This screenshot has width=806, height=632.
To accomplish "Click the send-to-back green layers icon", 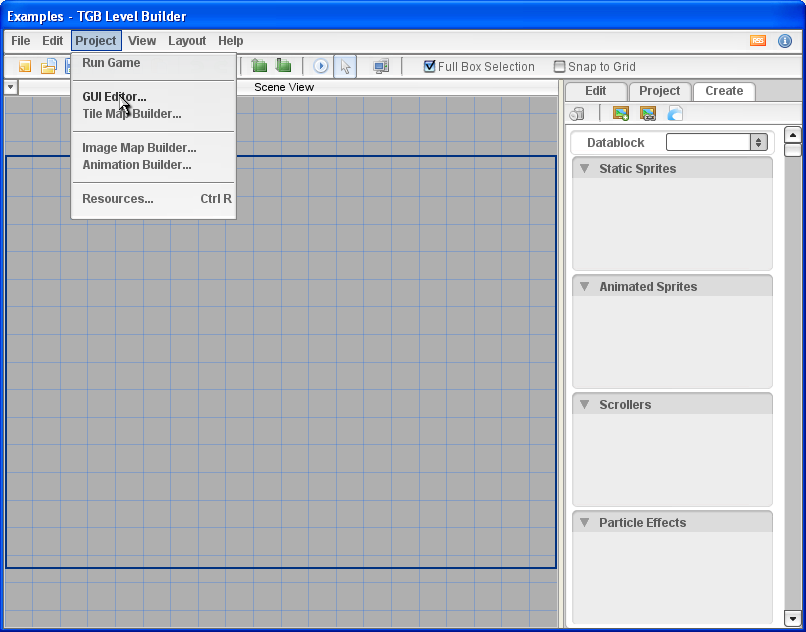I will click(x=283, y=65).
